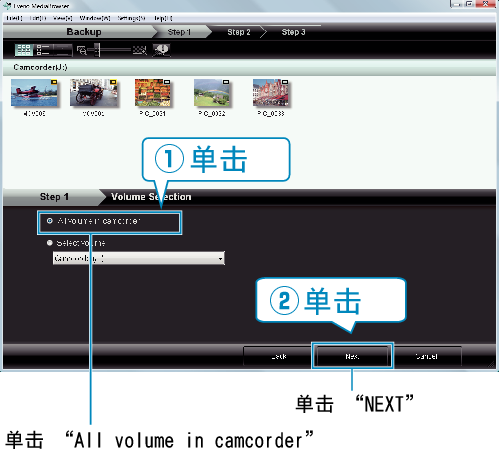Select the vintage car video thumbnail
The height and width of the screenshot is (450, 499).
pyautogui.click(x=93, y=93)
